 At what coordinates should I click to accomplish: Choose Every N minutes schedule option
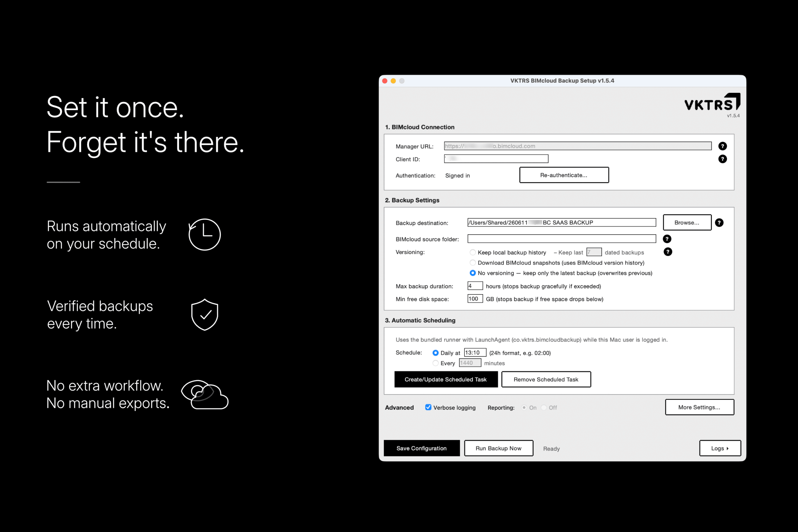tap(435, 363)
